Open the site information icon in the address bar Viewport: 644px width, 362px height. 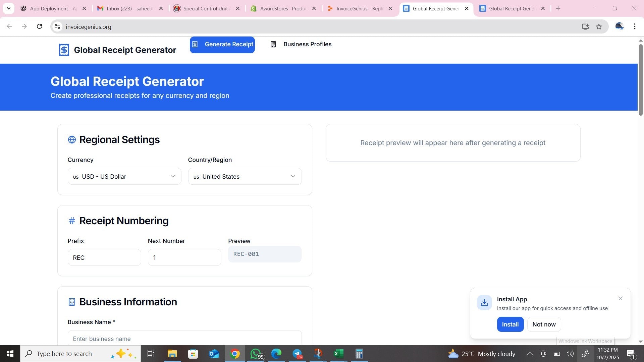(x=57, y=26)
